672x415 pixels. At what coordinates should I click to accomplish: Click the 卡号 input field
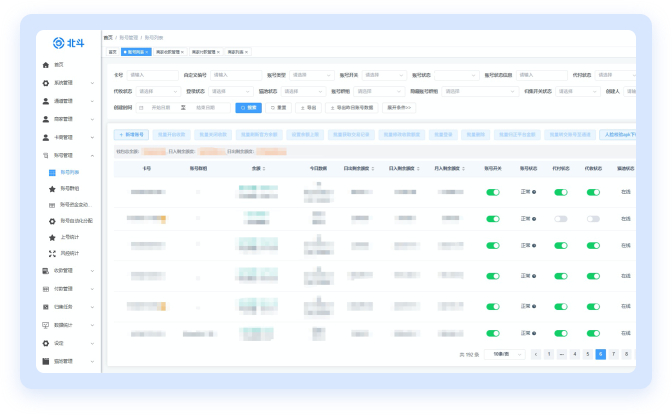coord(151,75)
